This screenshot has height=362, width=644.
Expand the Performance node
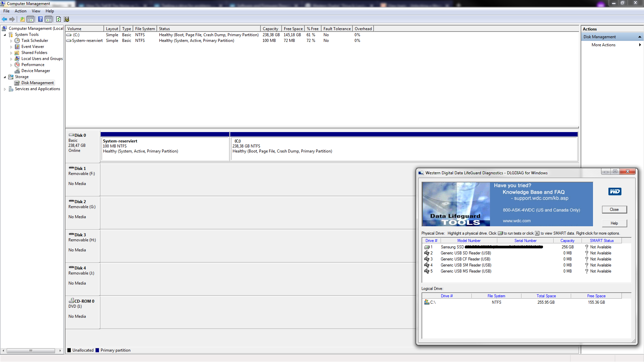(11, 65)
